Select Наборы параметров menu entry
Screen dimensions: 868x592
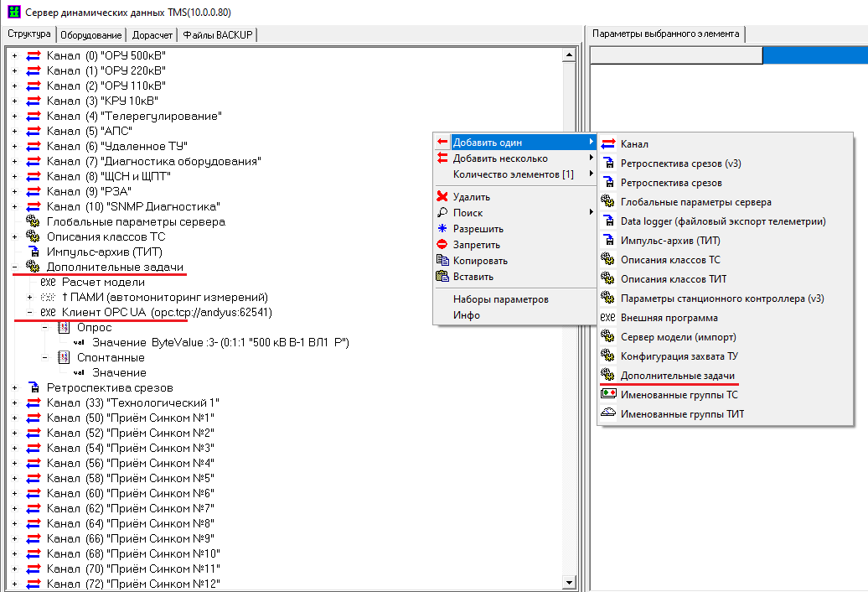coord(500,299)
